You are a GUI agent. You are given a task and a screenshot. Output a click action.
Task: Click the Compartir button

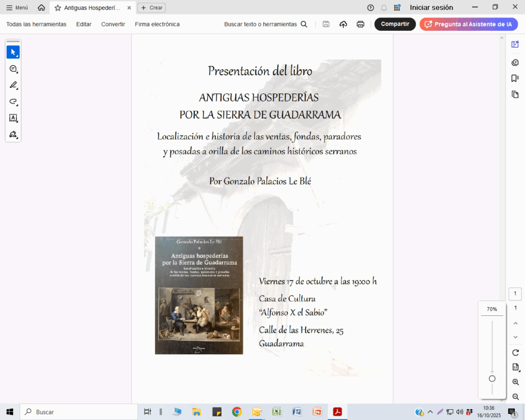395,24
